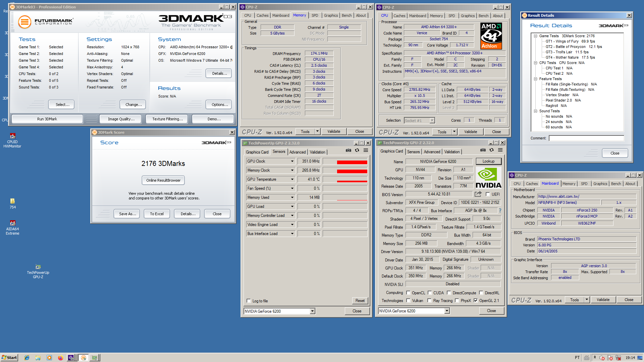Viewport: 644px width, 362px height.
Task: Open GPU Temperature sensor dropdown
Action: (x=292, y=179)
